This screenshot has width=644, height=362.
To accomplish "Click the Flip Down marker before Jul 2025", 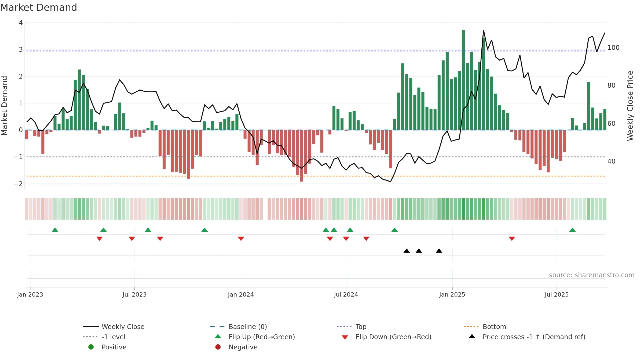I will tap(512, 239).
